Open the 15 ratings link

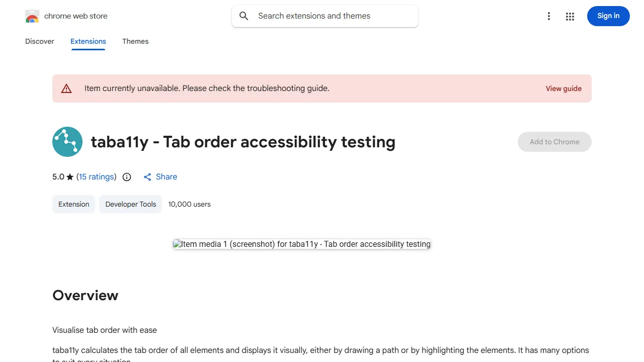click(x=97, y=176)
